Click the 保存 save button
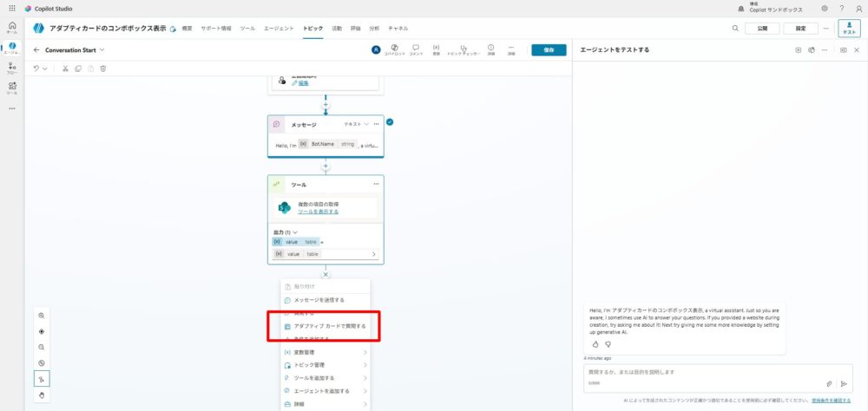868x411 pixels. [x=548, y=49]
